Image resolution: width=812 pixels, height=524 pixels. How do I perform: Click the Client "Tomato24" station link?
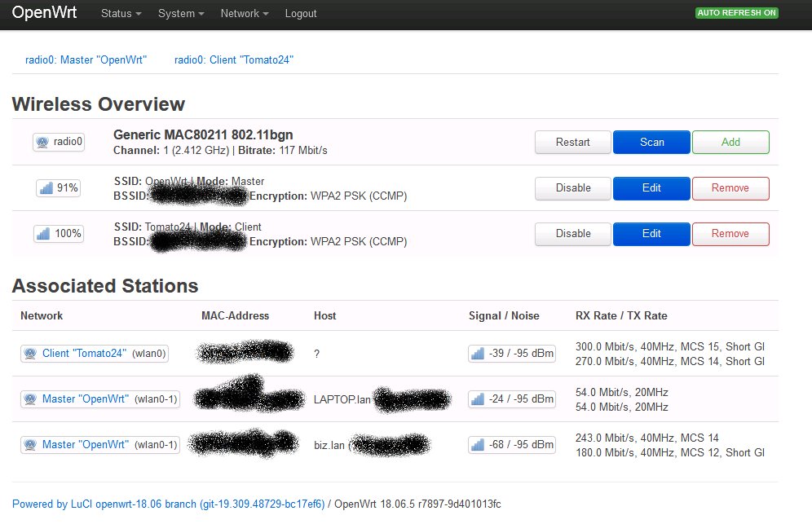[85, 353]
